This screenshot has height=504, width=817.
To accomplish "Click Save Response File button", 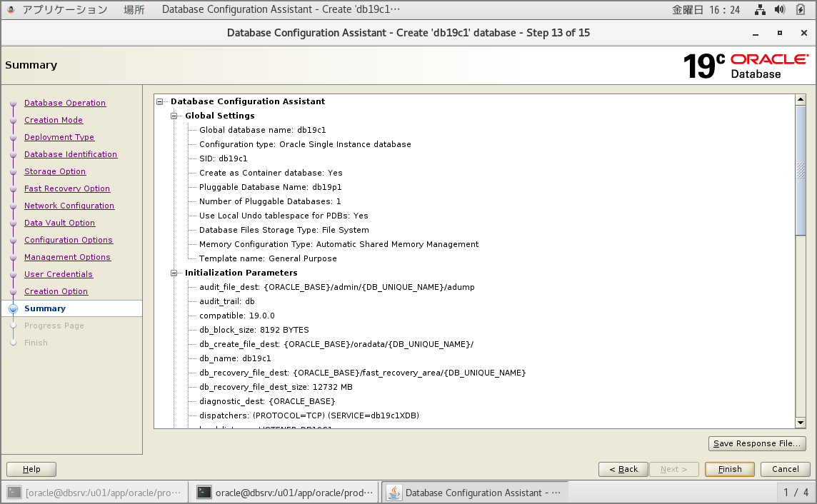I will click(x=757, y=443).
